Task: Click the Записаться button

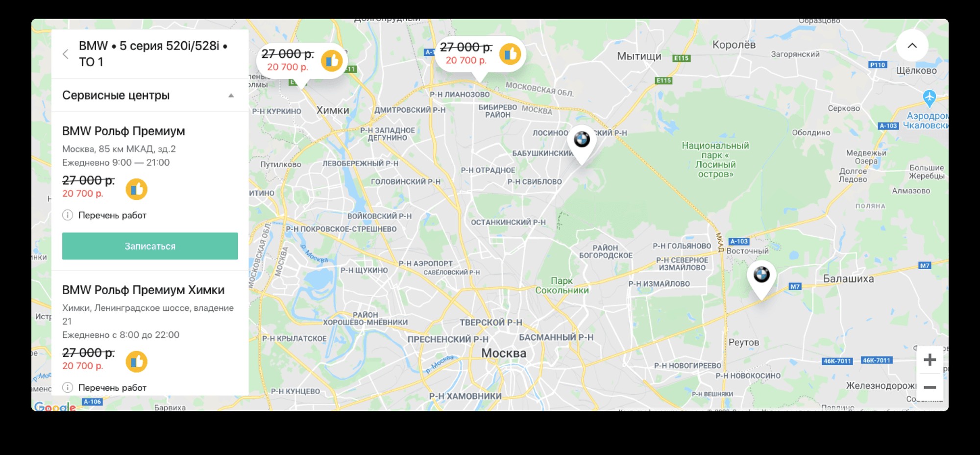Action: click(150, 246)
